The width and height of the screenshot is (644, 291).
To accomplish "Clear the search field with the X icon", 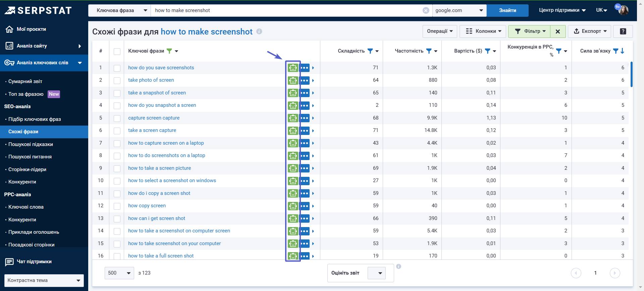I will point(426,10).
